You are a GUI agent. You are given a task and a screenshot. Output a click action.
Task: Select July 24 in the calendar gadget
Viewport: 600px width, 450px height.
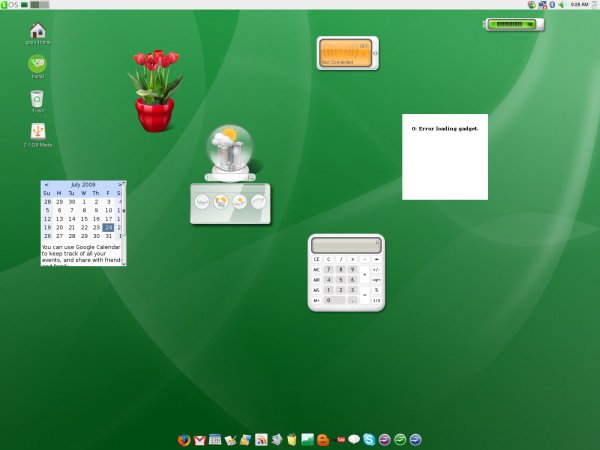click(x=108, y=227)
